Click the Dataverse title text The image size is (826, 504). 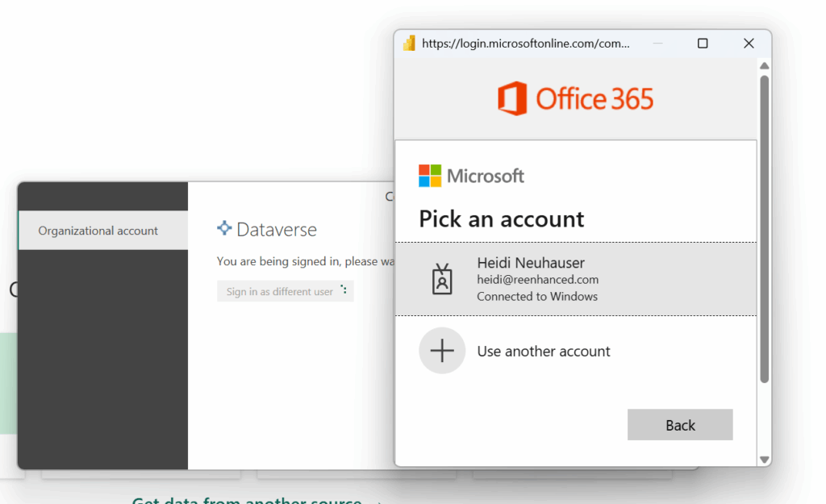tap(277, 230)
